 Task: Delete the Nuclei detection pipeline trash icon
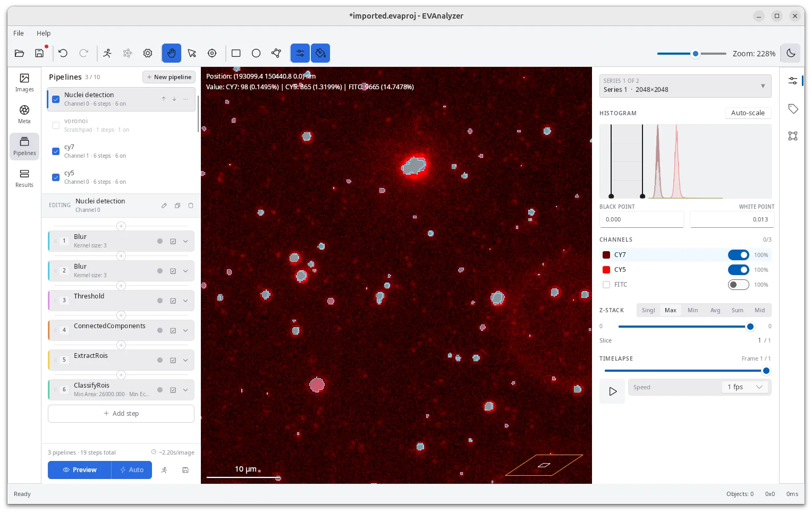191,206
